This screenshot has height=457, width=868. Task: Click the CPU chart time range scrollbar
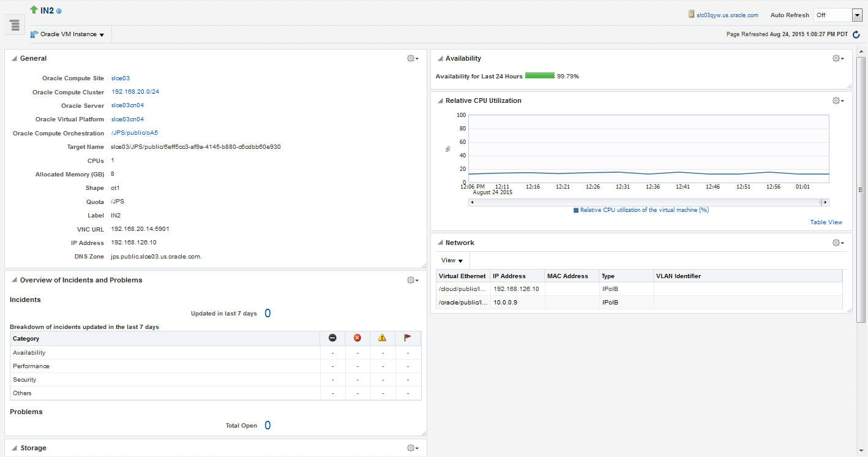click(x=648, y=202)
